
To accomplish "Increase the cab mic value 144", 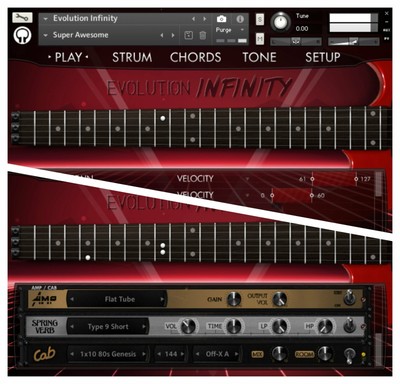I will click(x=182, y=354).
